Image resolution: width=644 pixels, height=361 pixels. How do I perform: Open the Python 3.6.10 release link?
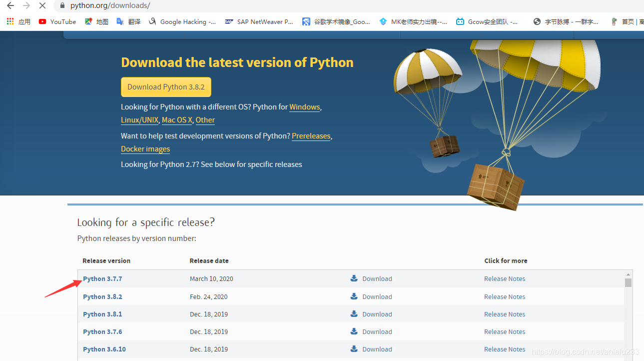pyautogui.click(x=104, y=349)
